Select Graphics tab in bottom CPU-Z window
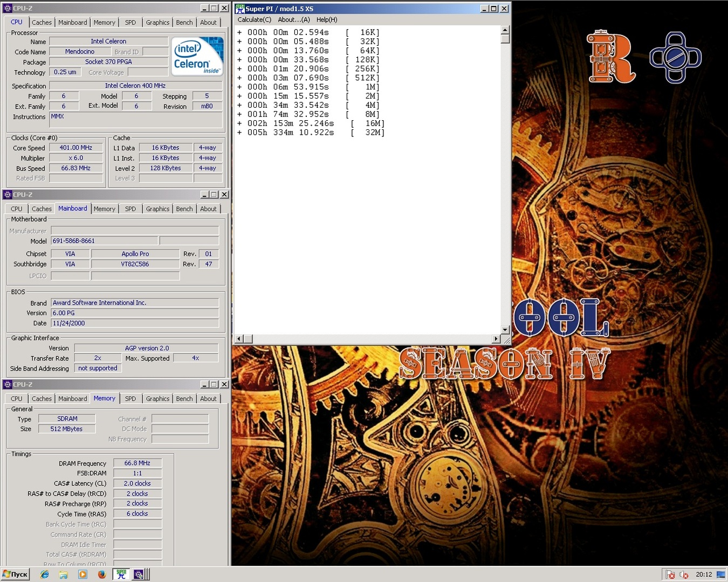The image size is (728, 582). 157,399
